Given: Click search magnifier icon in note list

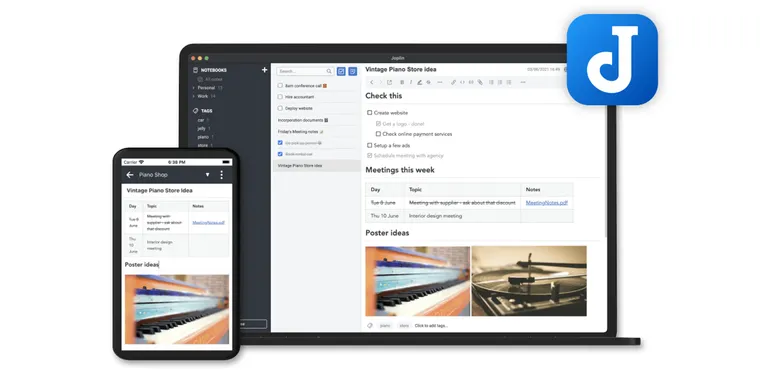Looking at the screenshot, I should 329,71.
